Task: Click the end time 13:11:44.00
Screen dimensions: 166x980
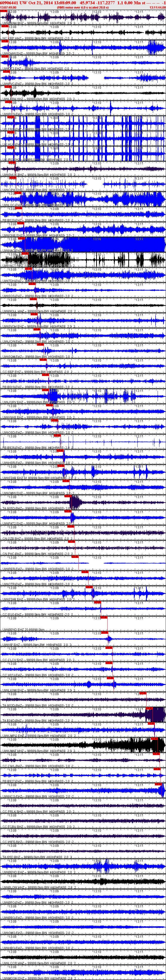Action: click(158, 7)
